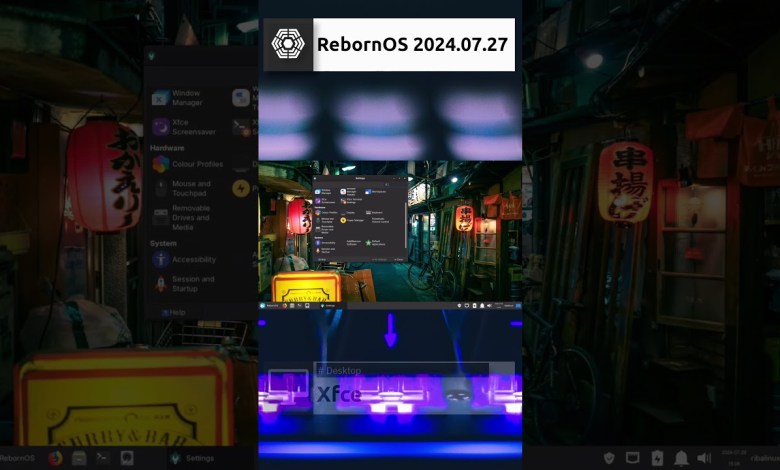Image resolution: width=780 pixels, height=470 pixels.
Task: Open RebornOS menu on bottom-left background panel
Action: (18, 458)
